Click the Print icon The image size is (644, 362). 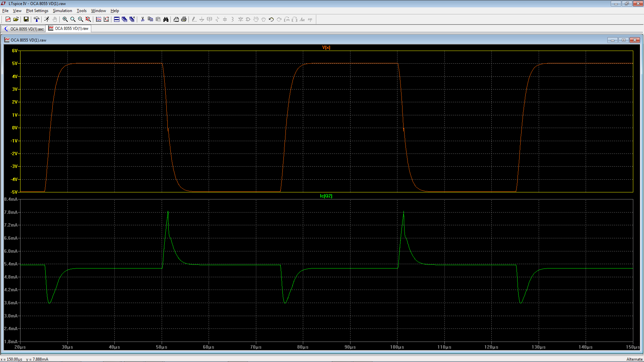pos(184,19)
